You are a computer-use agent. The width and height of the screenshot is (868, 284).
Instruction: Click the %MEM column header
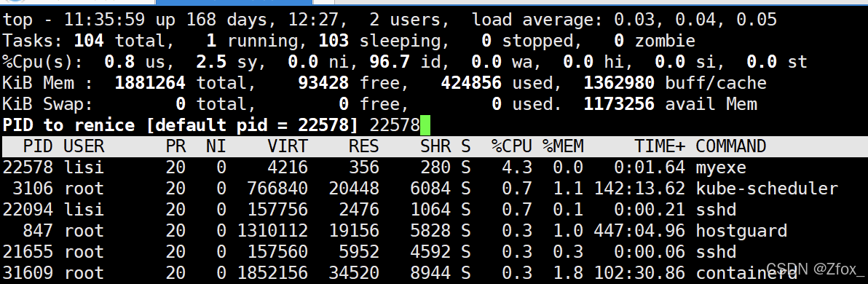pyautogui.click(x=562, y=146)
